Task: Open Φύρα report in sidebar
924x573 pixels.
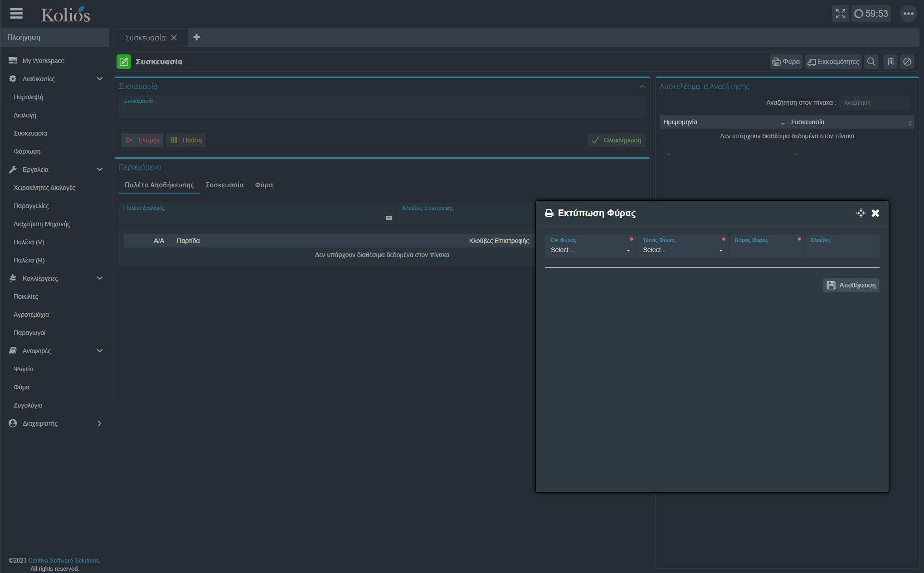Action: click(x=21, y=387)
